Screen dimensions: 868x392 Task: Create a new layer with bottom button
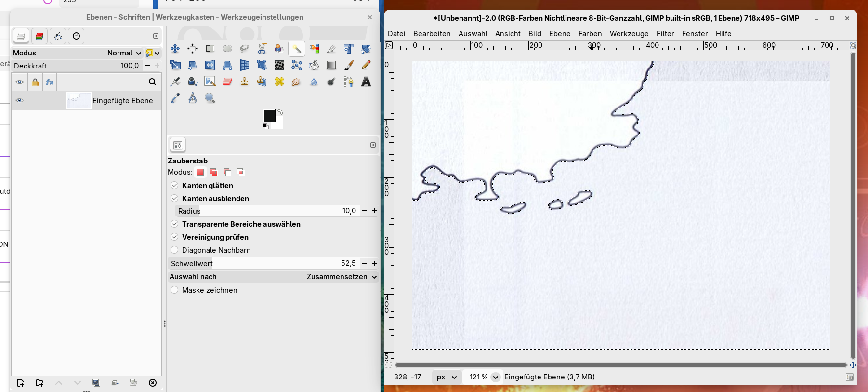coord(20,383)
